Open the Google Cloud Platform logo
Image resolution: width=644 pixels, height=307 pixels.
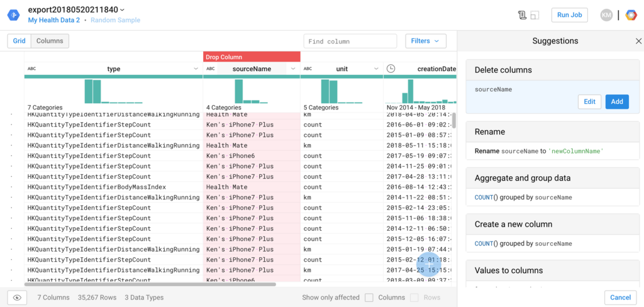tap(631, 15)
